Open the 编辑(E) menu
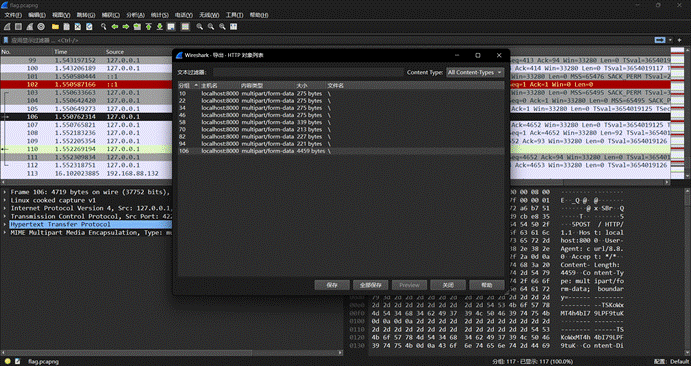Screen dimensions: 691x366 [x=37, y=15]
